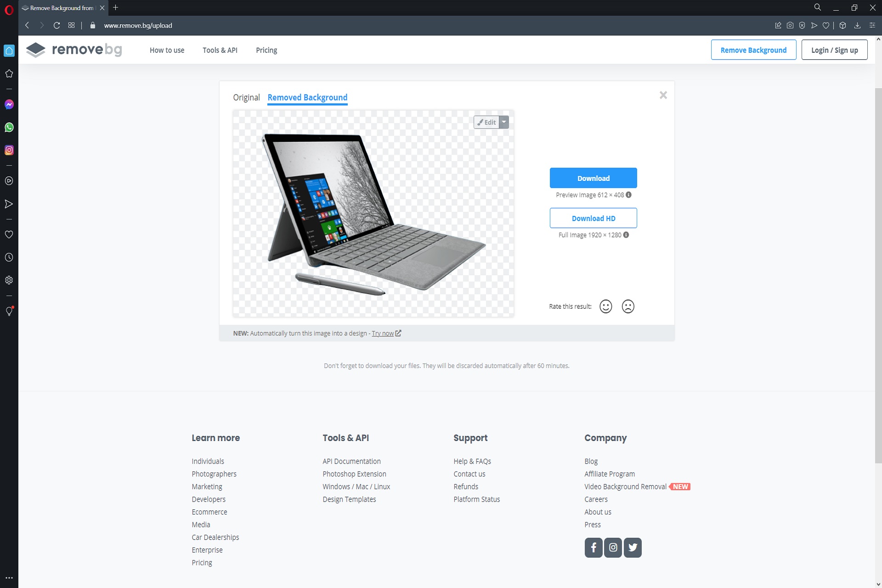Click the Facebook social media icon
This screenshot has height=588, width=882.
click(594, 547)
